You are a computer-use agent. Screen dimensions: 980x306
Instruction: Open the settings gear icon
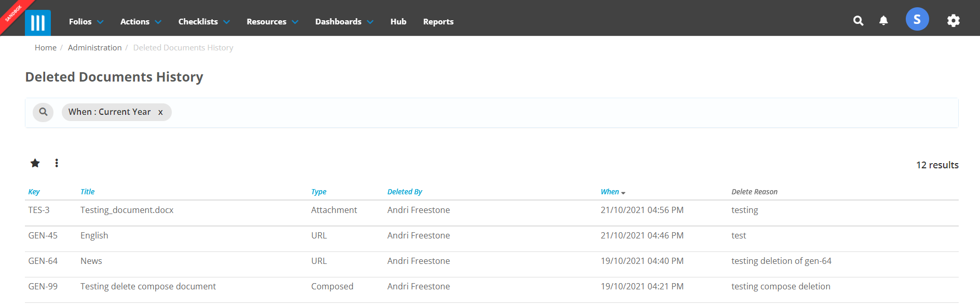(954, 21)
